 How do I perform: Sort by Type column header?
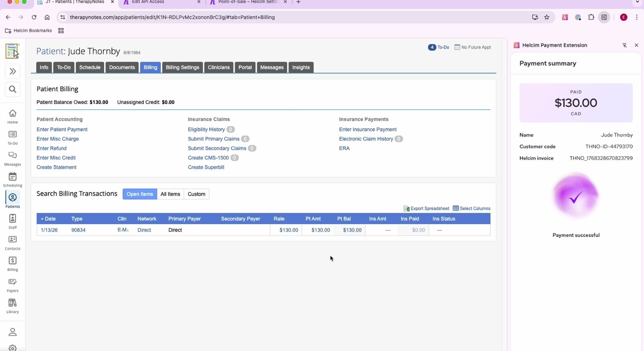click(77, 219)
